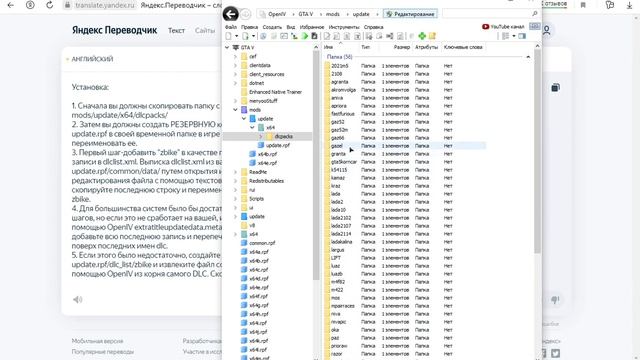640x360 pixels.
Task: Open the YouTube канал link
Action: [503, 27]
